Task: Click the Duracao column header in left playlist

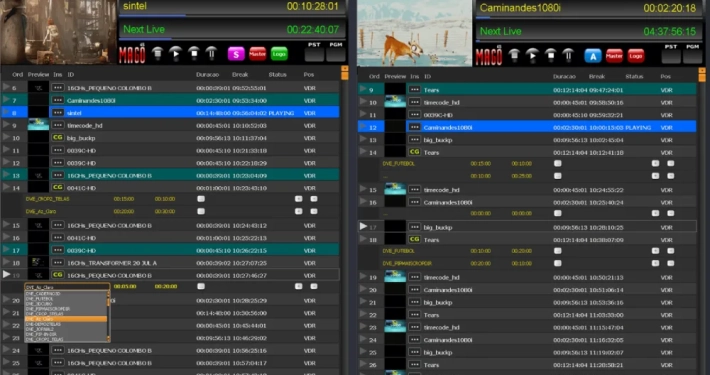Action: pyautogui.click(x=207, y=74)
